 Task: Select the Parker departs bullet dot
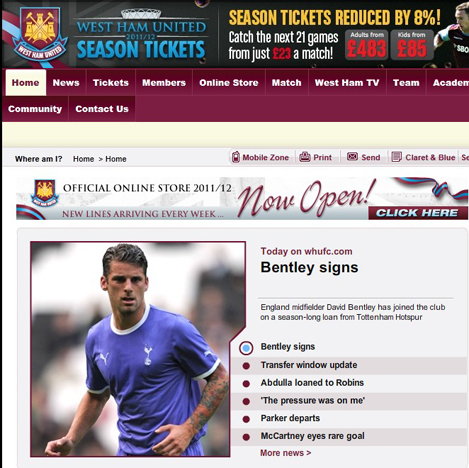(x=246, y=419)
